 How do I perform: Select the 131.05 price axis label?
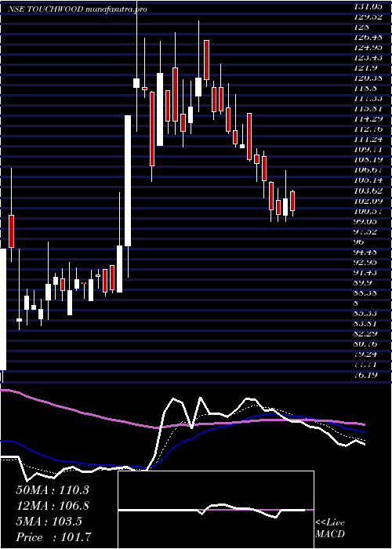click(x=368, y=6)
